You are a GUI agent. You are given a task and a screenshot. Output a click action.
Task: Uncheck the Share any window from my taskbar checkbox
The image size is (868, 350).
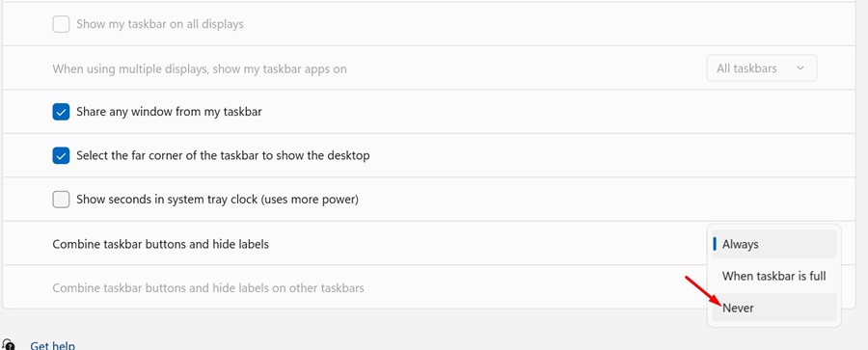61,112
